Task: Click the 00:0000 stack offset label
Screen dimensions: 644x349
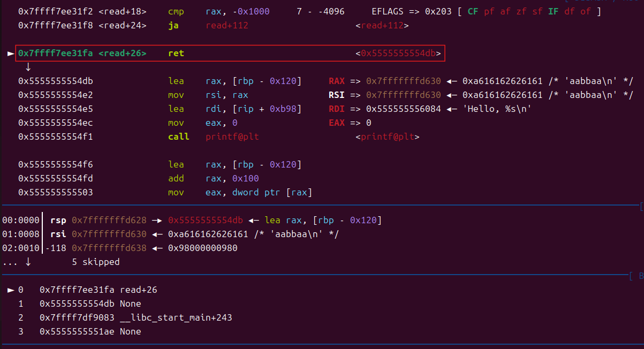Action: [x=21, y=221]
